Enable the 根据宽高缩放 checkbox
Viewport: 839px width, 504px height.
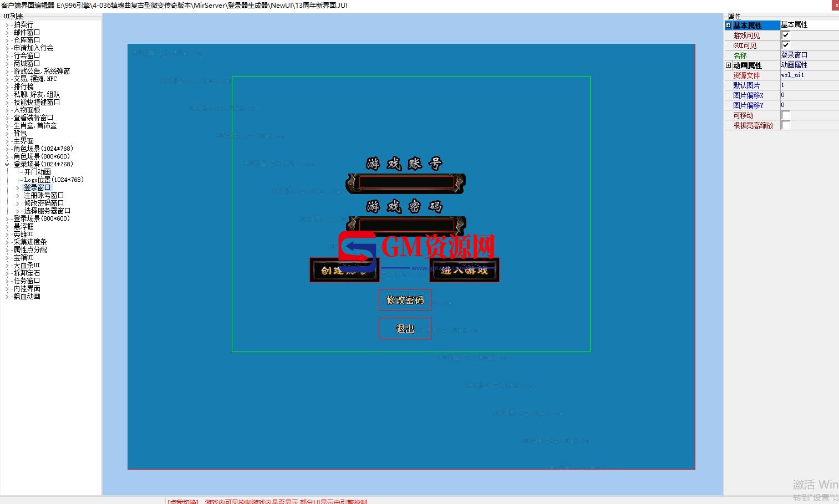tap(785, 125)
